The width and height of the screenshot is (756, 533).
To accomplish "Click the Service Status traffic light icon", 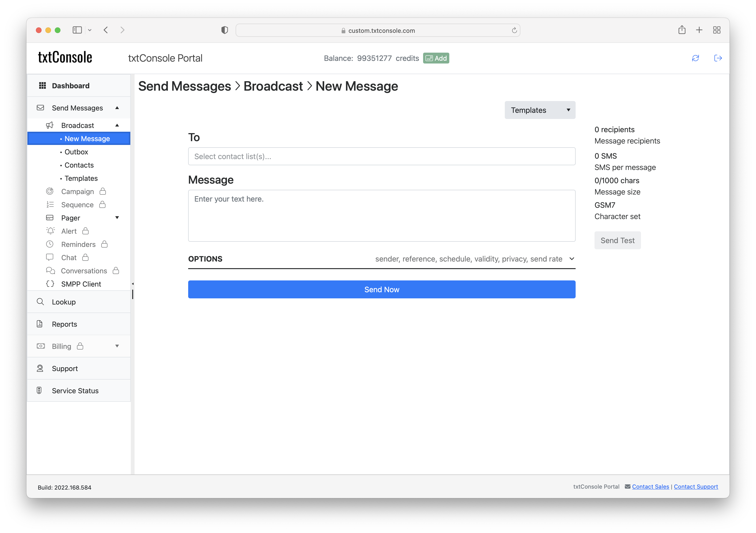I will click(39, 390).
